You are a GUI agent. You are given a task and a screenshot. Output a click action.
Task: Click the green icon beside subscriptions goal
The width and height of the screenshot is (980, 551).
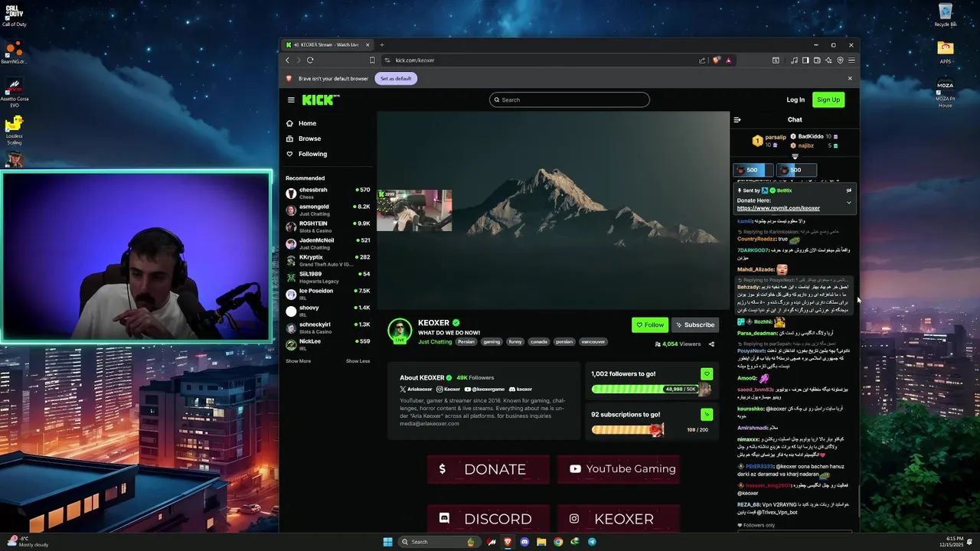tap(707, 415)
